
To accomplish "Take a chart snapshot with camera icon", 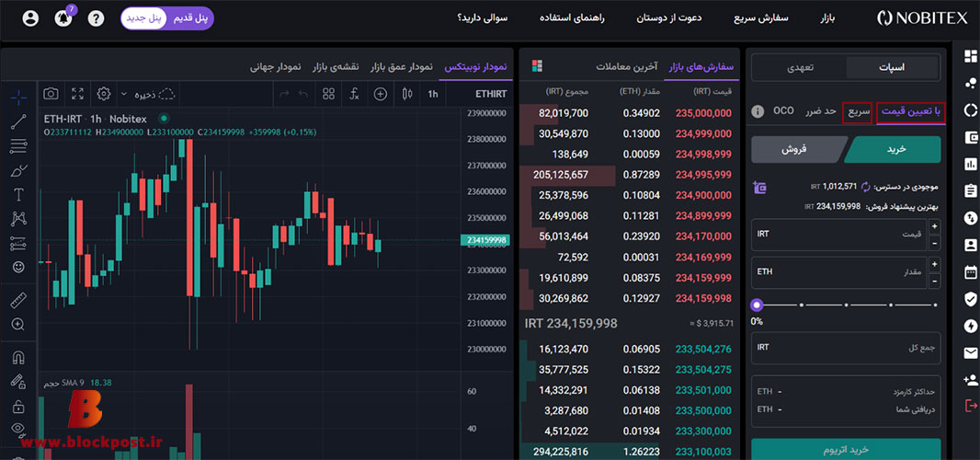I will click(51, 94).
